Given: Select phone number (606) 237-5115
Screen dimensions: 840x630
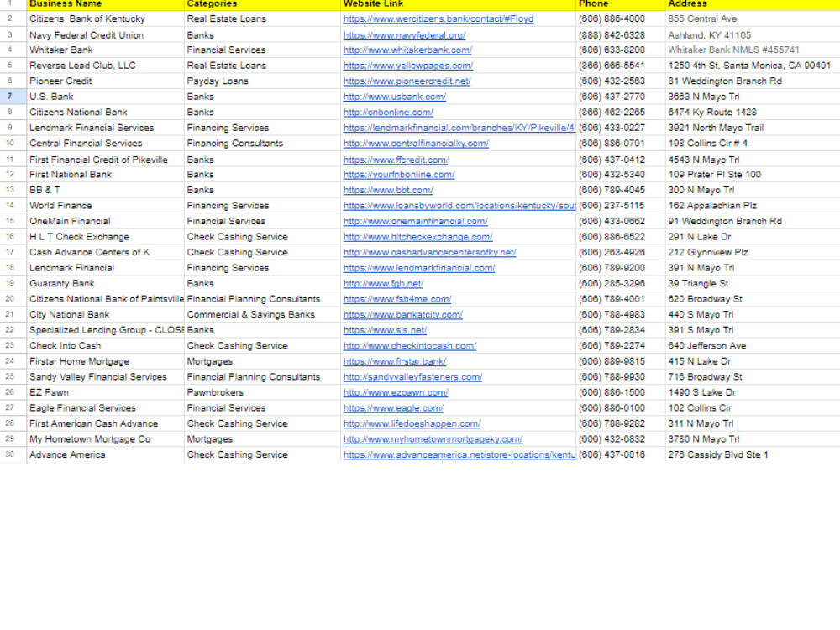Looking at the screenshot, I should pyautogui.click(x=621, y=205).
